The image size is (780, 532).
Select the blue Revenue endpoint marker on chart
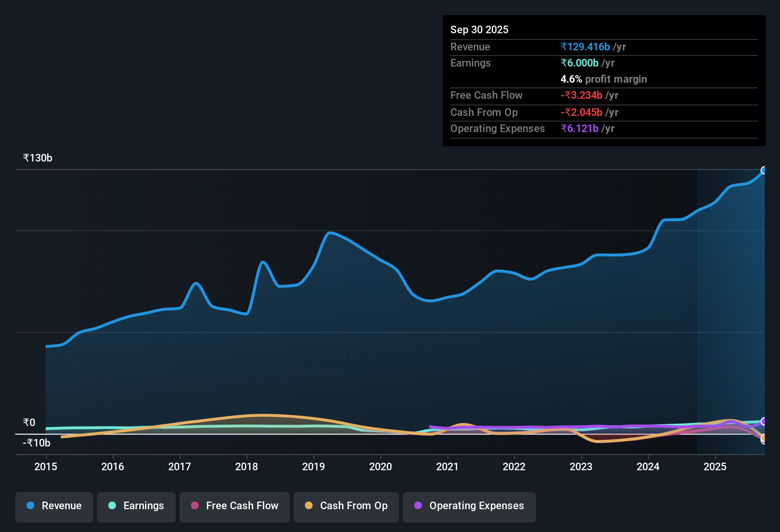pyautogui.click(x=764, y=170)
